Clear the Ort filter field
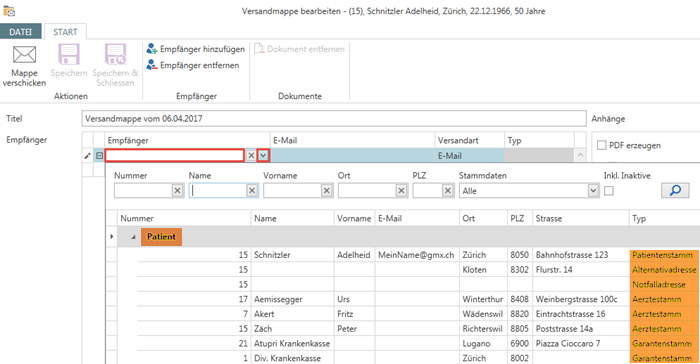This screenshot has height=364, width=700. pyautogui.click(x=401, y=191)
